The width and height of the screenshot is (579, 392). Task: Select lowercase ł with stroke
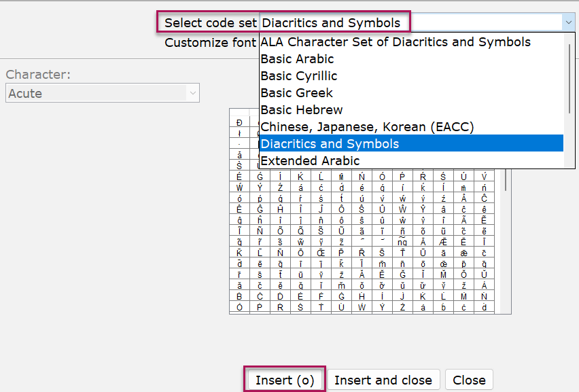coord(239,133)
